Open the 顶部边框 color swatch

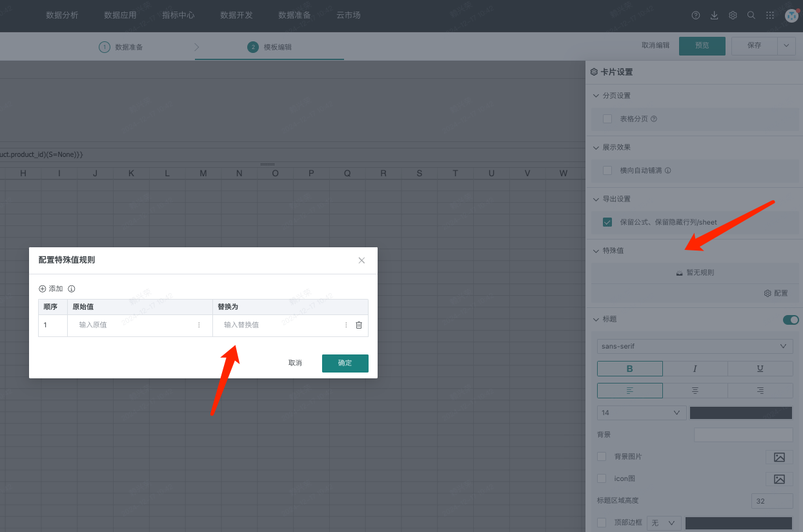tap(738, 523)
